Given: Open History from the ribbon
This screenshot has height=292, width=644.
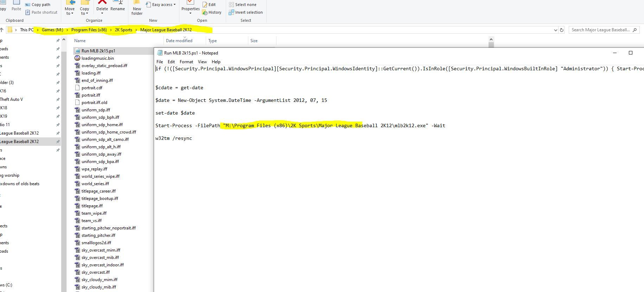Looking at the screenshot, I should click(212, 12).
